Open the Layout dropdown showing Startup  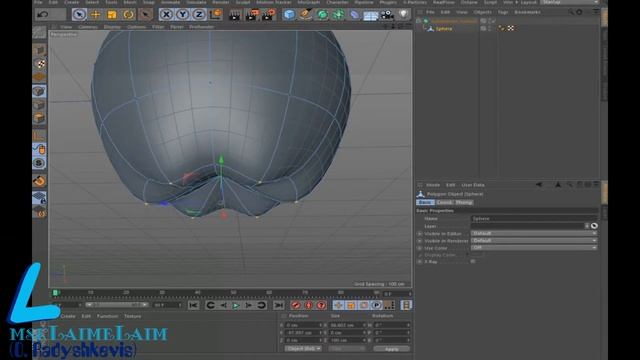[x=569, y=2]
